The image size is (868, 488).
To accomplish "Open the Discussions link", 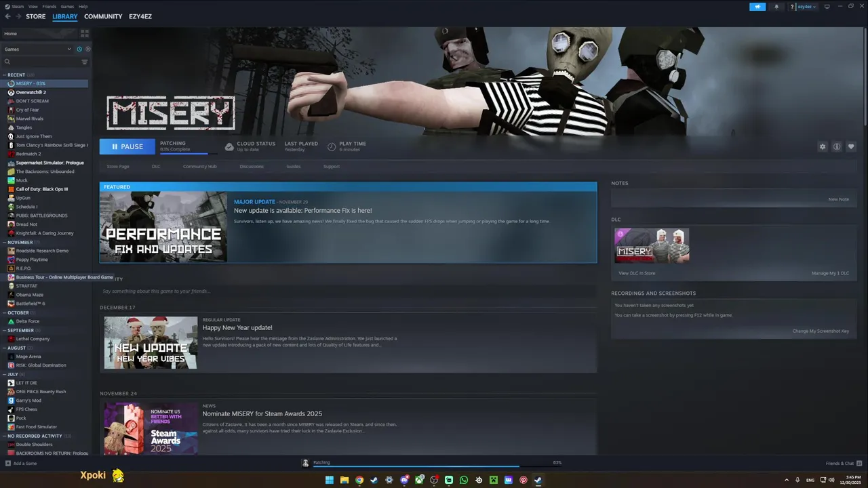I will click(252, 166).
